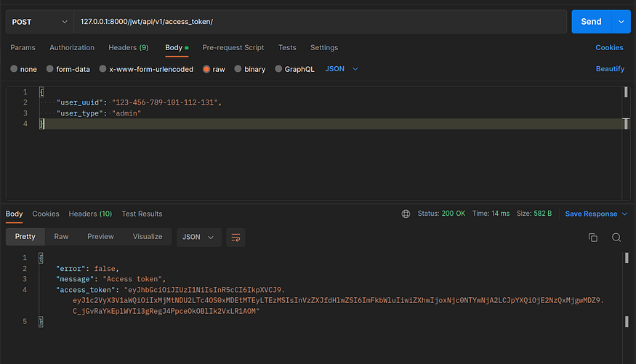Select the Raw response view

point(61,237)
